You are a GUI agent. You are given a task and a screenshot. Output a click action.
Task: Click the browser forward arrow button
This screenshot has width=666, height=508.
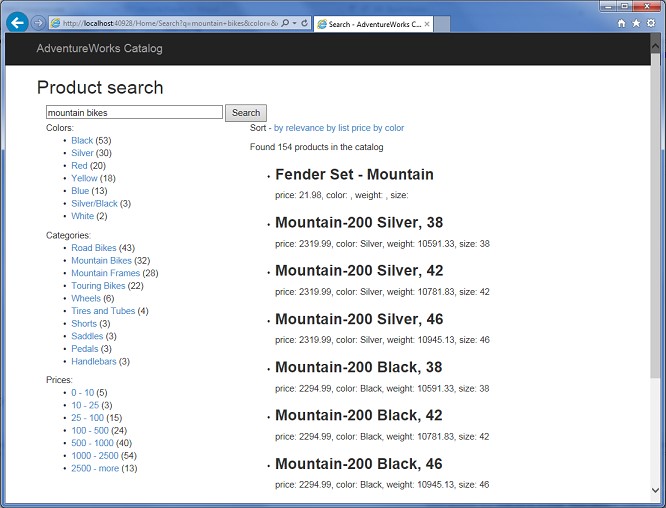coord(38,23)
